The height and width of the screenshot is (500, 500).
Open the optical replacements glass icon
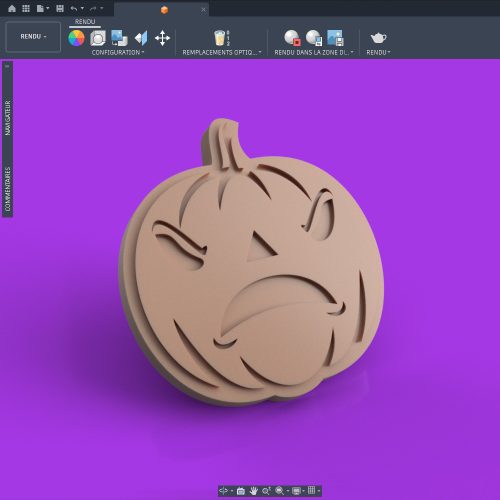pos(221,38)
